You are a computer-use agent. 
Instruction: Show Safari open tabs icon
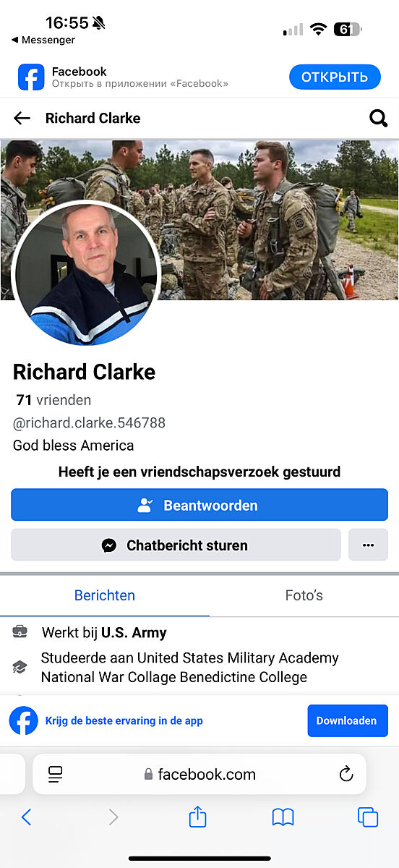[368, 817]
